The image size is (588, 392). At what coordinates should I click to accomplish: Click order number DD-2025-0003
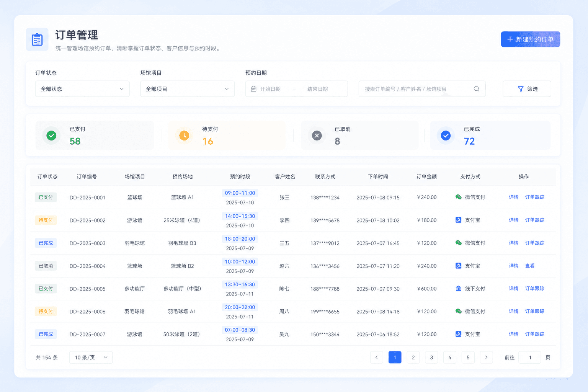[x=87, y=243]
